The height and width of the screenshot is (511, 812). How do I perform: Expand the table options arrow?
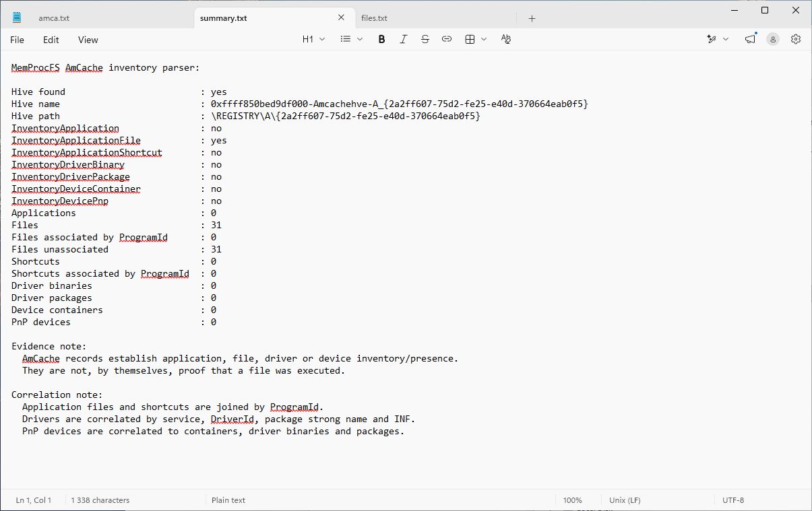coord(484,40)
